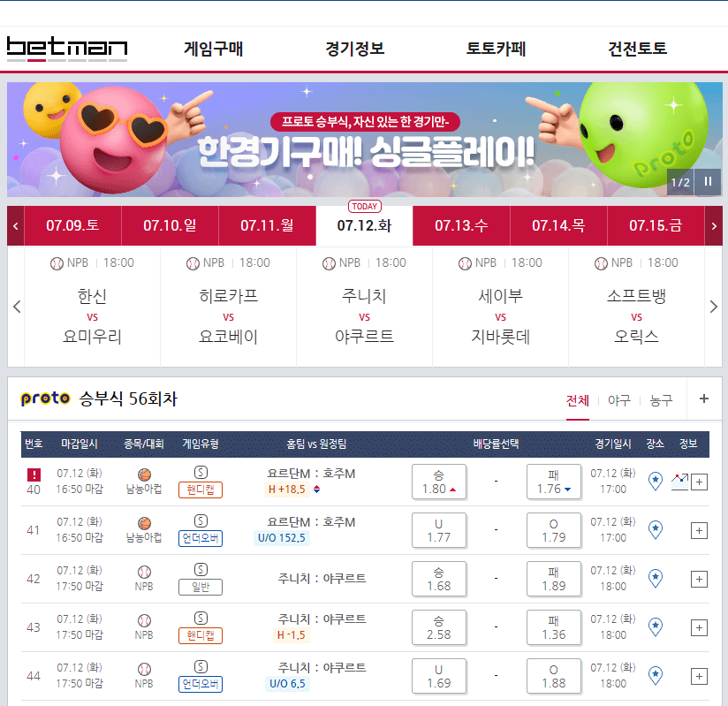Open the 건전토토 menu

click(638, 49)
